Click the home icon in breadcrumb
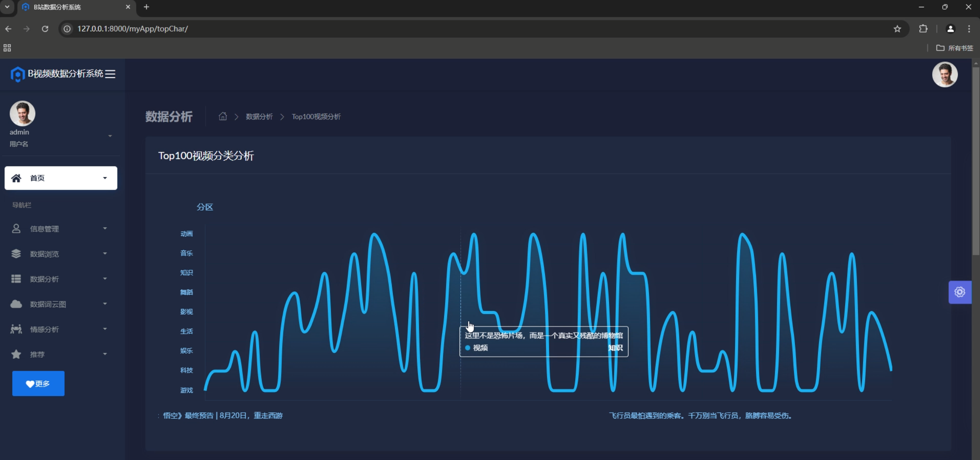Viewport: 980px width, 460px height. (x=223, y=116)
